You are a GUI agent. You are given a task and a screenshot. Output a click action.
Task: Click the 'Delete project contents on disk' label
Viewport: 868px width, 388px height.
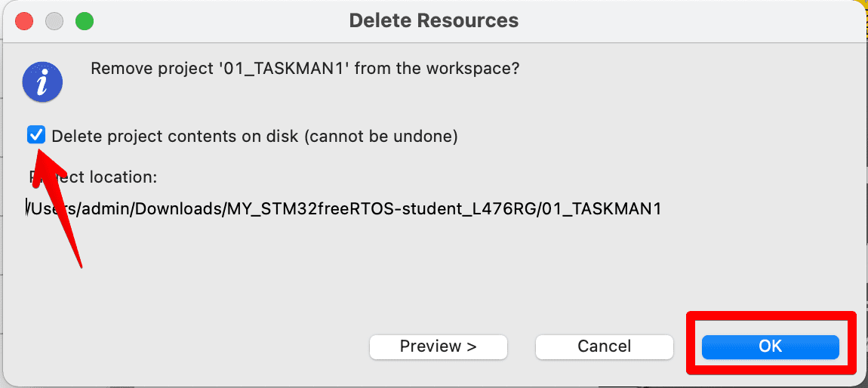coord(176,136)
